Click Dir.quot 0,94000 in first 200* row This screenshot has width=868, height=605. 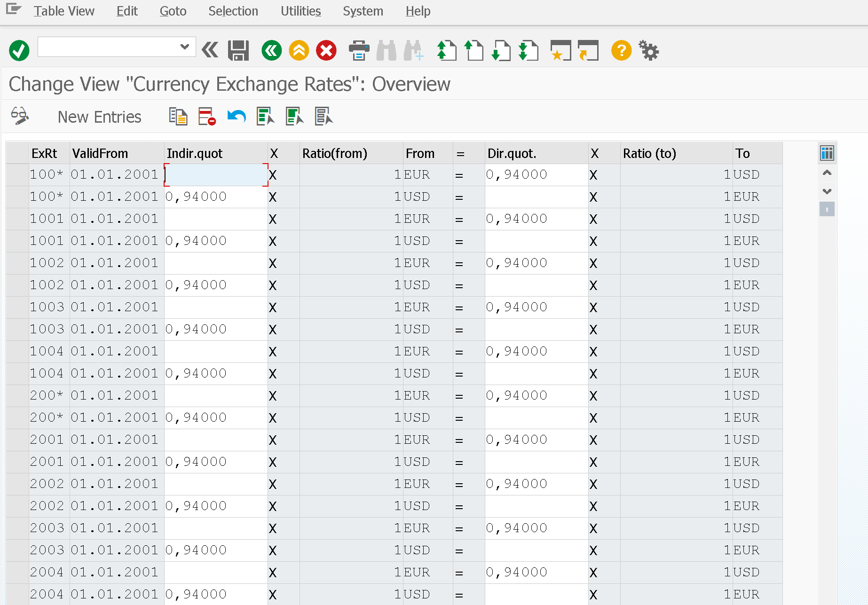point(537,396)
